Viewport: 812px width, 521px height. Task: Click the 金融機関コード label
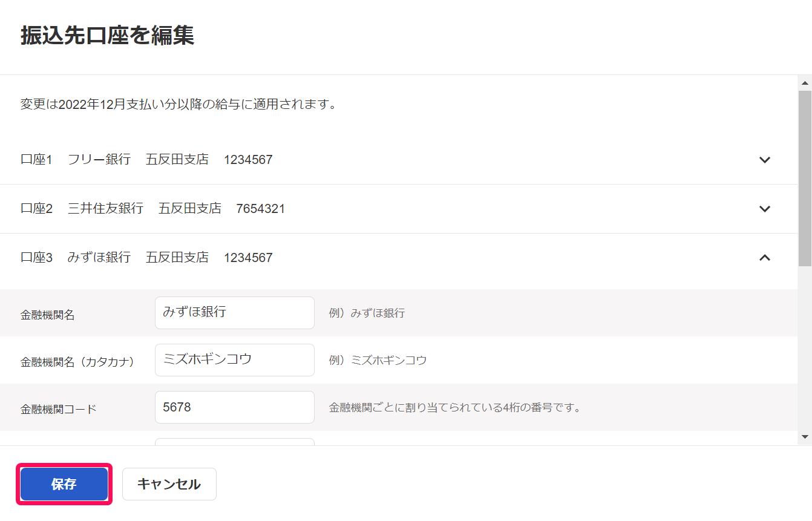(59, 409)
